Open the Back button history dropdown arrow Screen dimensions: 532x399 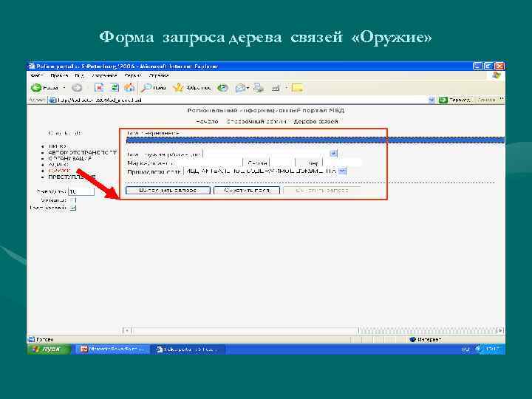[x=64, y=88]
